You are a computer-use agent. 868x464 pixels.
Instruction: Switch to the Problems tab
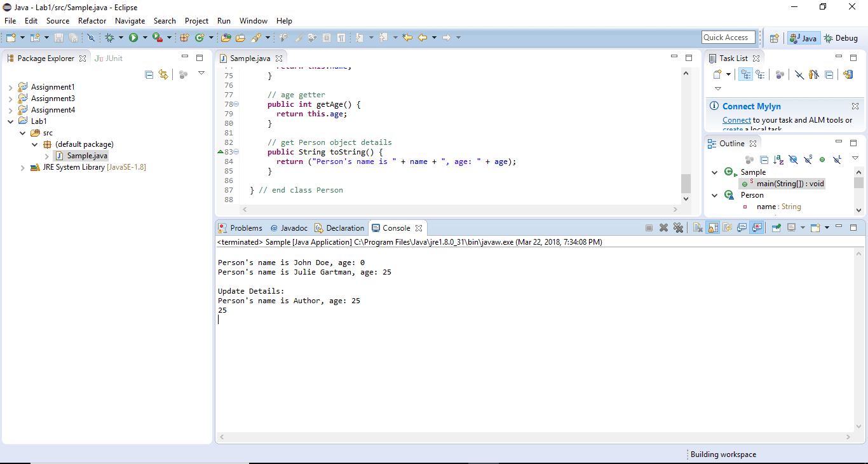click(x=245, y=228)
